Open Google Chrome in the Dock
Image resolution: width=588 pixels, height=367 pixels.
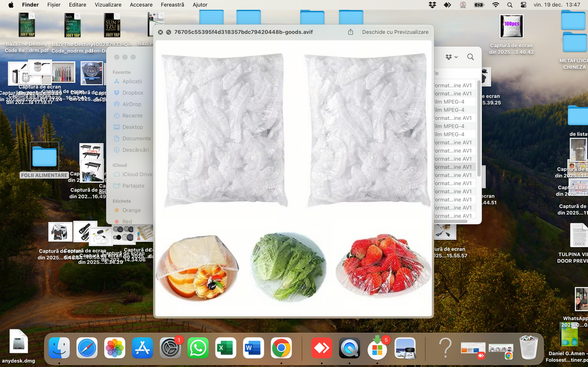tap(281, 348)
